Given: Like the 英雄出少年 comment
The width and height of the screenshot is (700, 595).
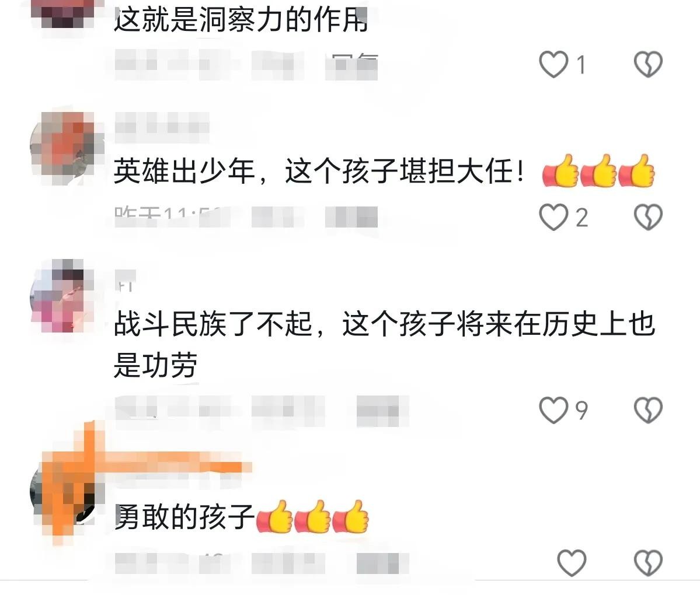Looking at the screenshot, I should click(553, 217).
